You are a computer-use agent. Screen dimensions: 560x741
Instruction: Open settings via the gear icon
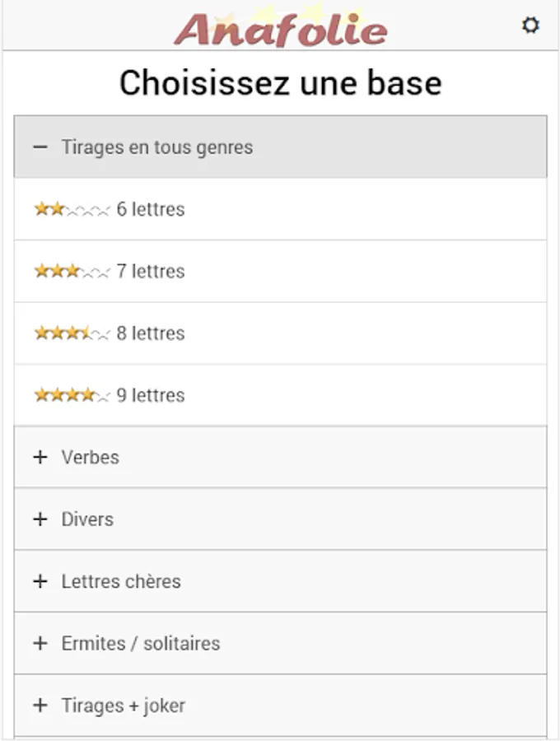click(530, 26)
